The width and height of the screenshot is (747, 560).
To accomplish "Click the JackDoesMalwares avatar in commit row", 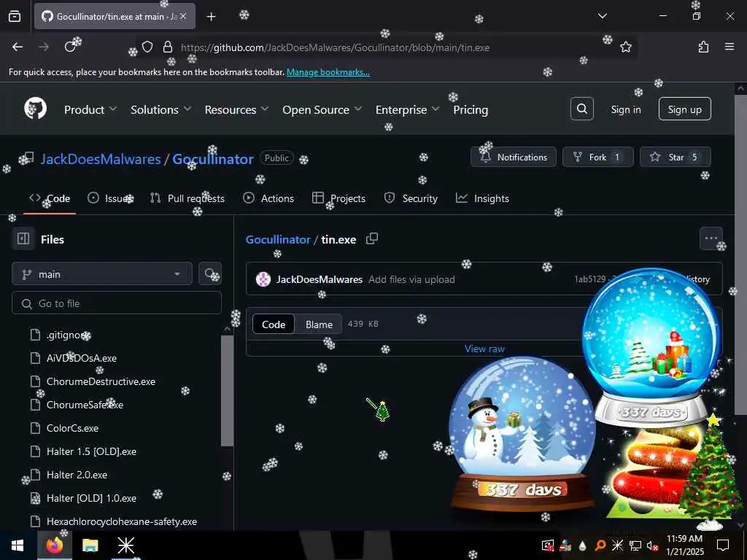I will click(x=263, y=279).
